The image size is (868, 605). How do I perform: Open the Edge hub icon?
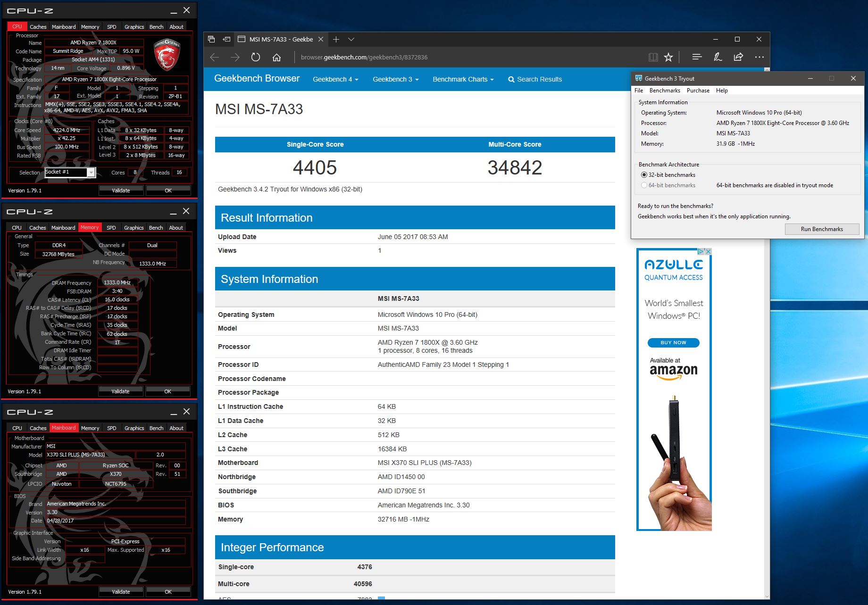(697, 57)
